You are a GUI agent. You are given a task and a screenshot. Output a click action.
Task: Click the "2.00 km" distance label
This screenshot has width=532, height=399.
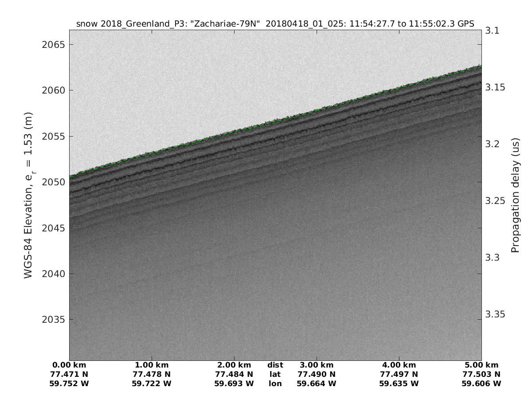[x=234, y=365]
